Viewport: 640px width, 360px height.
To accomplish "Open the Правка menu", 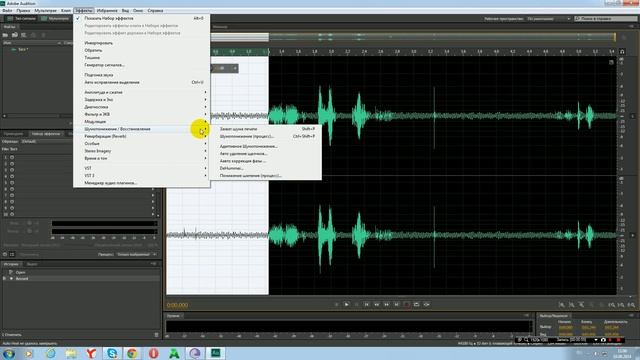I will 23,11.
